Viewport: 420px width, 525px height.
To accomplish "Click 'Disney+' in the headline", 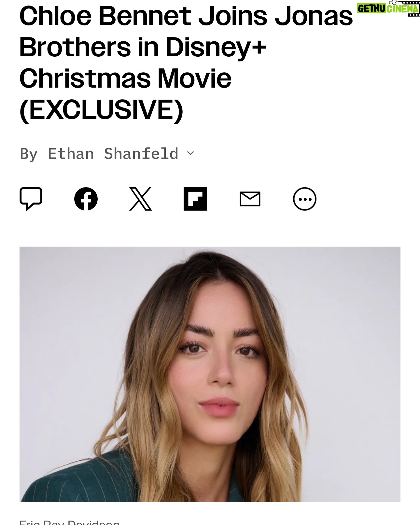I will 216,48.
